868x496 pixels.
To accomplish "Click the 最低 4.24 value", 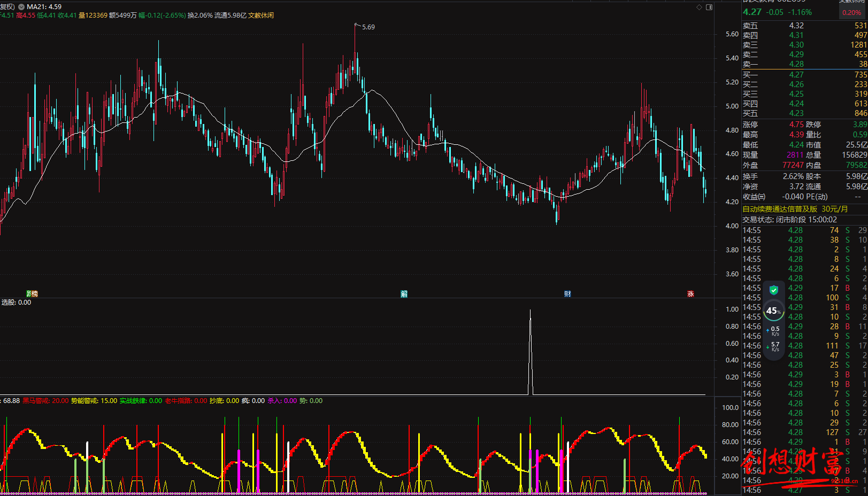I will pyautogui.click(x=796, y=145).
